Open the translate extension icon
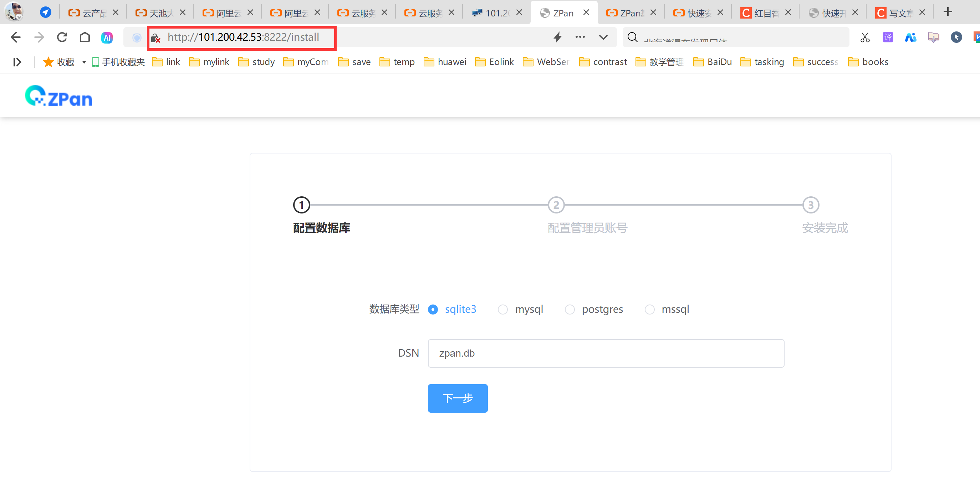The height and width of the screenshot is (493, 980). tap(888, 37)
